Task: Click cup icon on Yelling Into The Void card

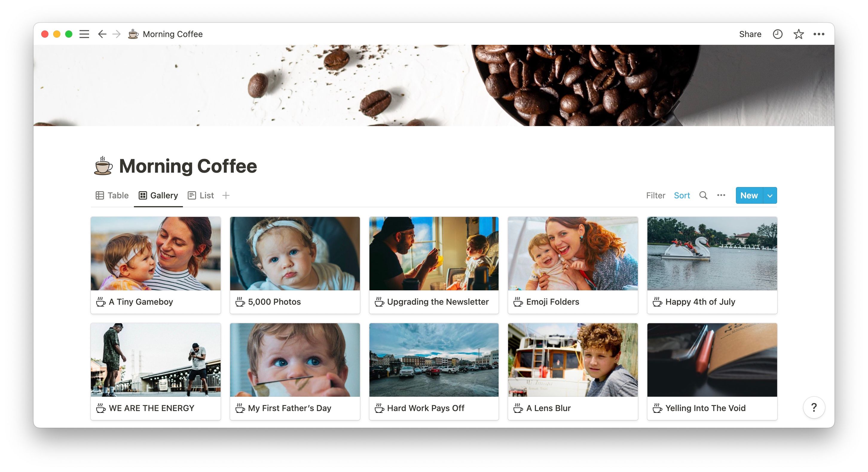Action: click(657, 408)
